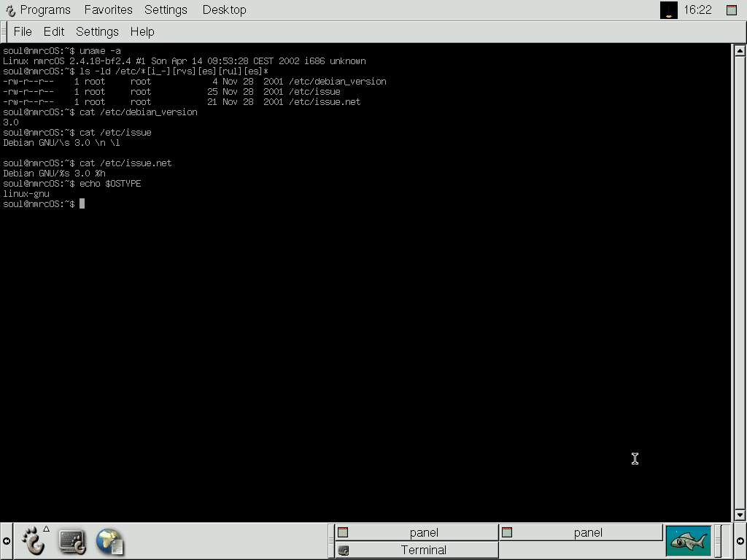Open the terminal Settings menu
Viewport: 747px width, 560px height.
tap(97, 32)
